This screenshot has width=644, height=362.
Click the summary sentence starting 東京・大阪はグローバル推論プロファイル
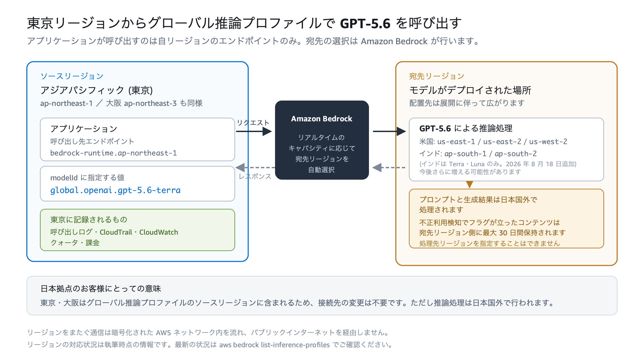point(298,303)
